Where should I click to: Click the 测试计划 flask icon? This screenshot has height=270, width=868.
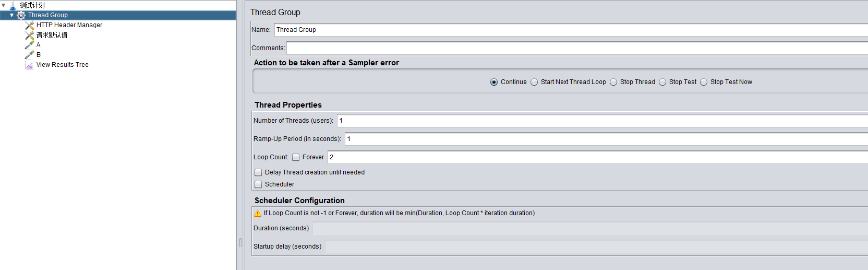point(13,6)
